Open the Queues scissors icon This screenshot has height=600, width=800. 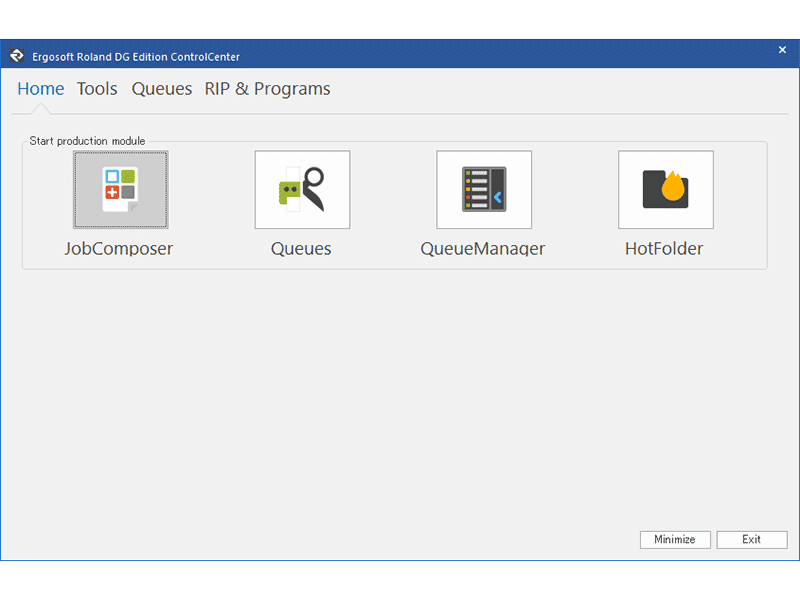[x=302, y=189]
